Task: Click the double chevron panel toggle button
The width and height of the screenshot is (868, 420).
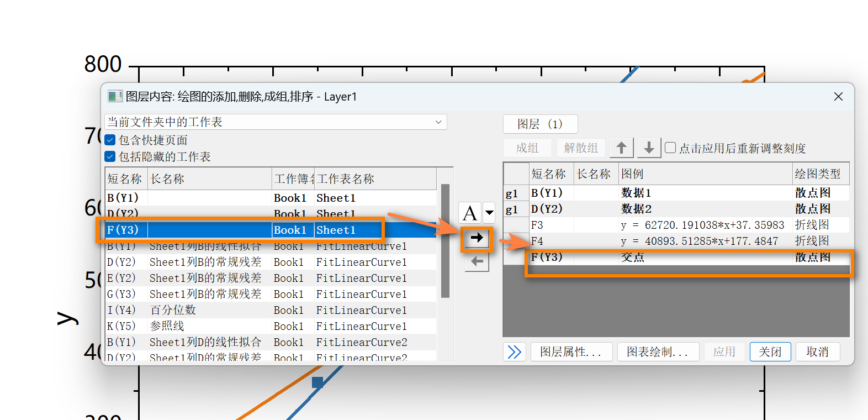Action: pos(514,352)
